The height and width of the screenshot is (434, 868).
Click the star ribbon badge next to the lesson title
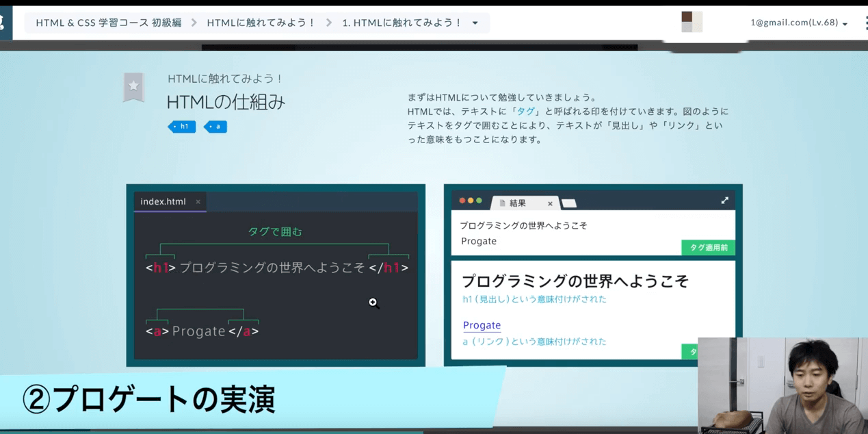coord(133,86)
